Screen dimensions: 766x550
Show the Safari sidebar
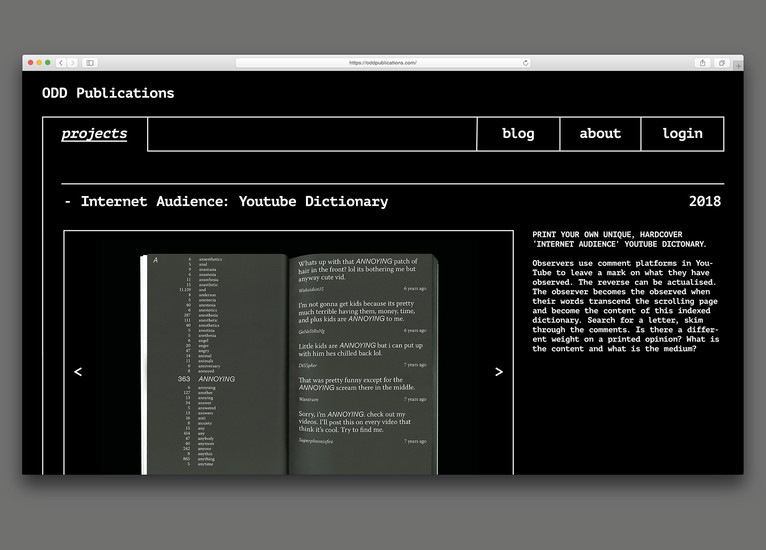(x=90, y=63)
